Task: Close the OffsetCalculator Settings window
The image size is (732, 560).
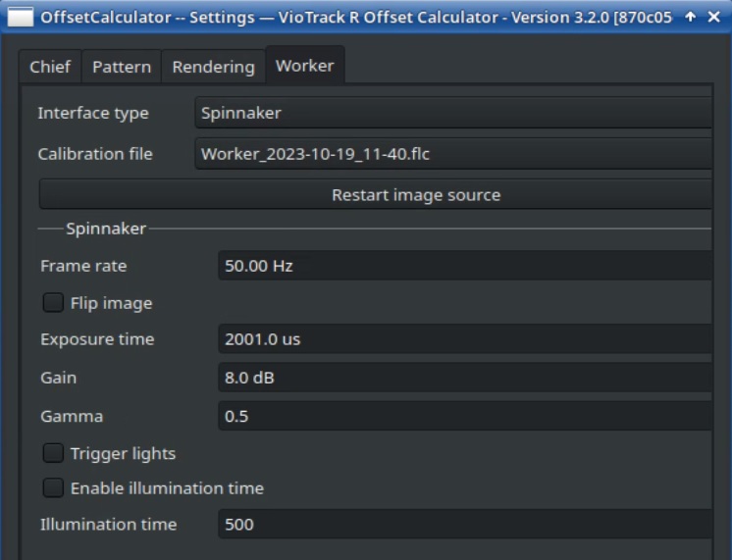Action: point(713,17)
